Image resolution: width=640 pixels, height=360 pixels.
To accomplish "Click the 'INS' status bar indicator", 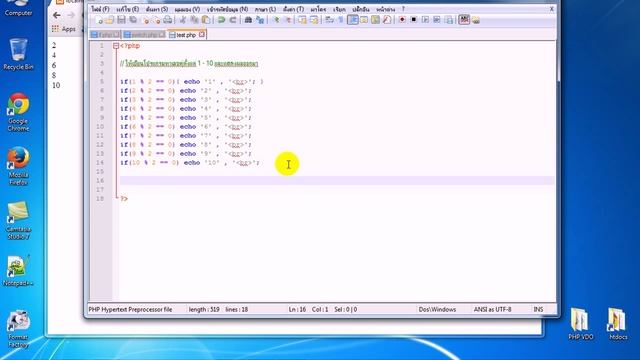I will pos(538,309).
